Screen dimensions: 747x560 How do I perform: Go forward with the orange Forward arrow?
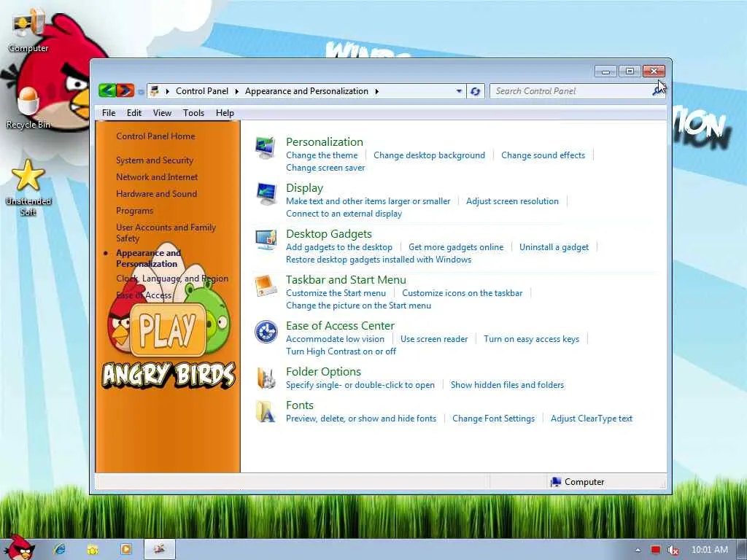click(x=125, y=90)
